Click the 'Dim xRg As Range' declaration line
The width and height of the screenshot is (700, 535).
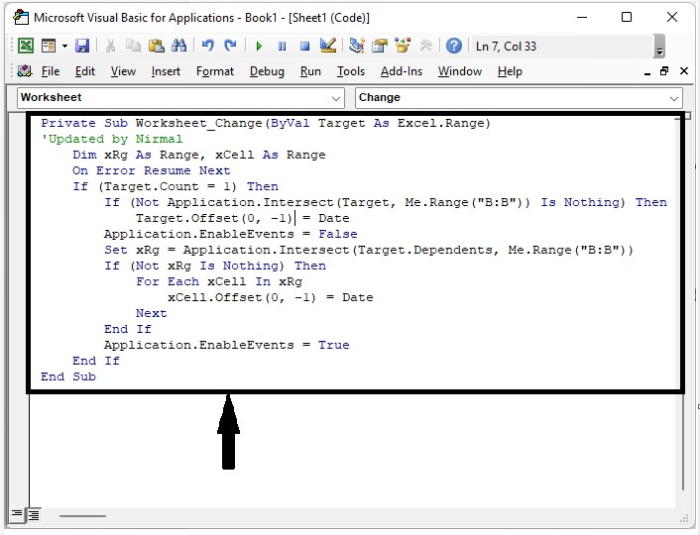(199, 155)
